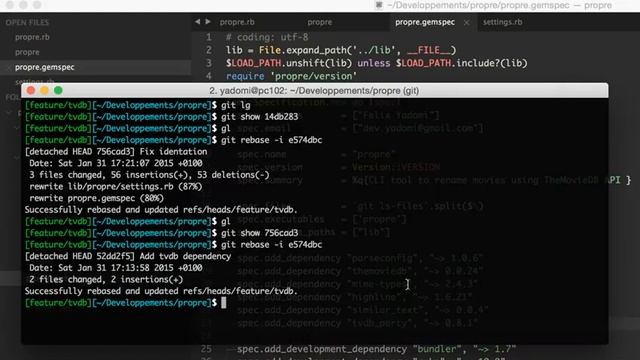
Task: Click '[detached HEAD 756cad3] Fix identation' line
Action: 116,151
